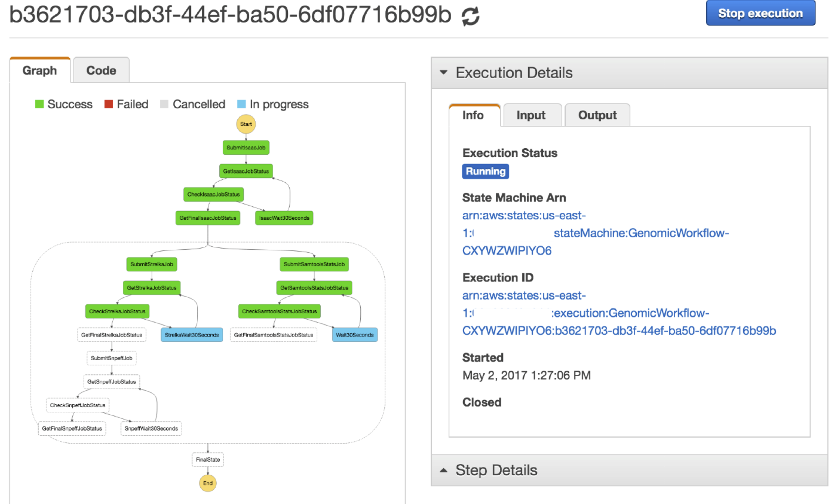Click the Running status badge
Image resolution: width=838 pixels, height=504 pixels.
click(x=485, y=171)
